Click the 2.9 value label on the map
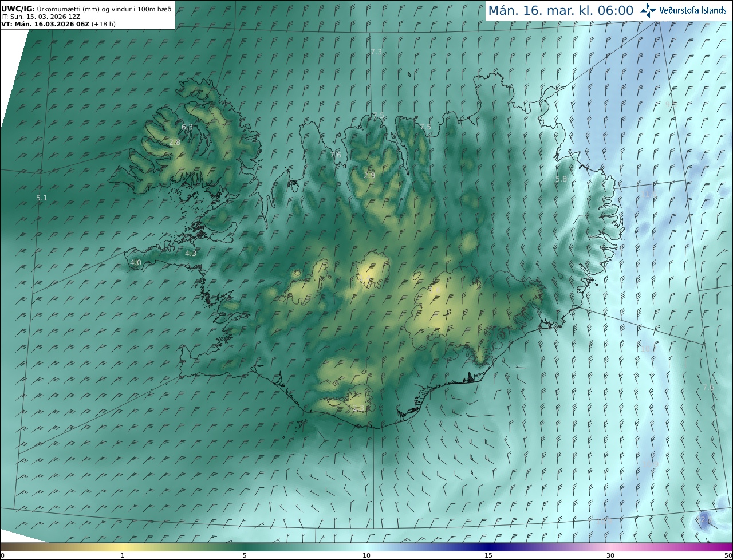Screen dimensions: 733x560 coord(369,175)
